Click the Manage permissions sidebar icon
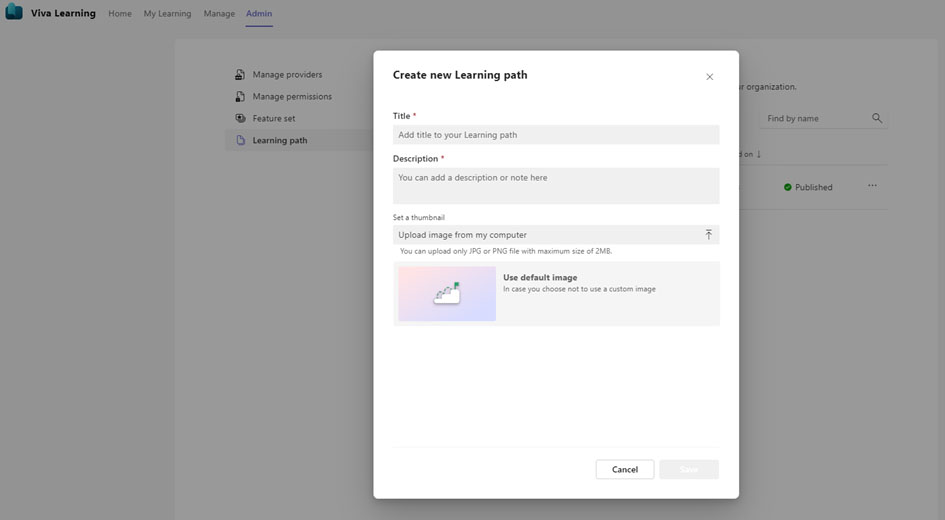 (x=240, y=97)
